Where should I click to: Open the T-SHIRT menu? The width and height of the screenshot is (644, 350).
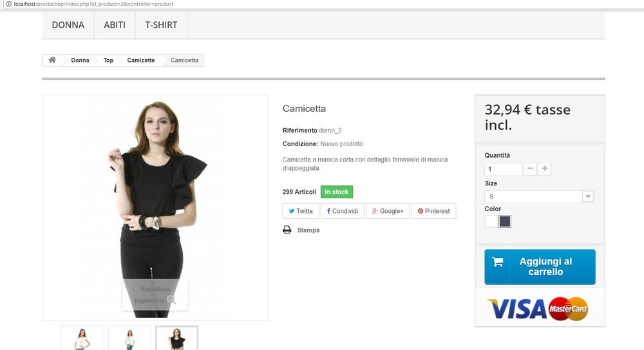[161, 25]
